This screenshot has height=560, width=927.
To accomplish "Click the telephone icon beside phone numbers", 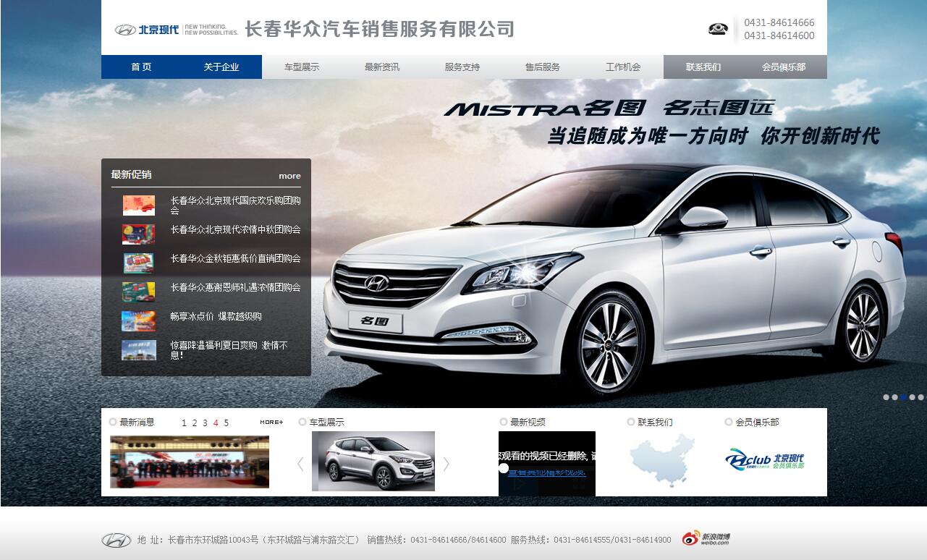I will coord(718,29).
